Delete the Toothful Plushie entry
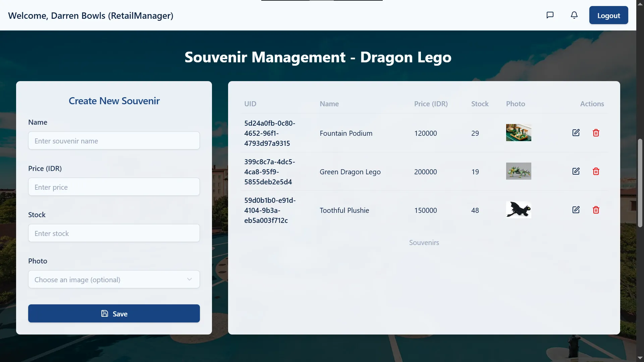The image size is (644, 362). (x=596, y=210)
